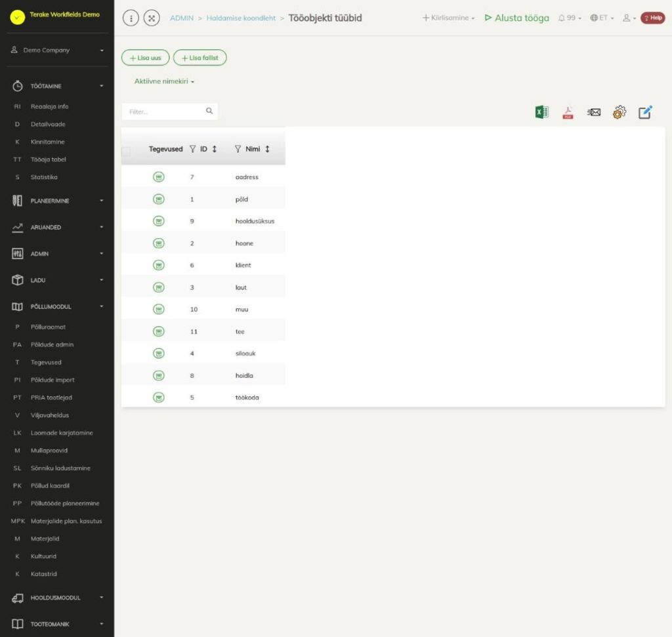Viewport: 672px width, 637px height.
Task: Expand the HOOLDUSMOODUL sidebar section
Action: point(58,598)
